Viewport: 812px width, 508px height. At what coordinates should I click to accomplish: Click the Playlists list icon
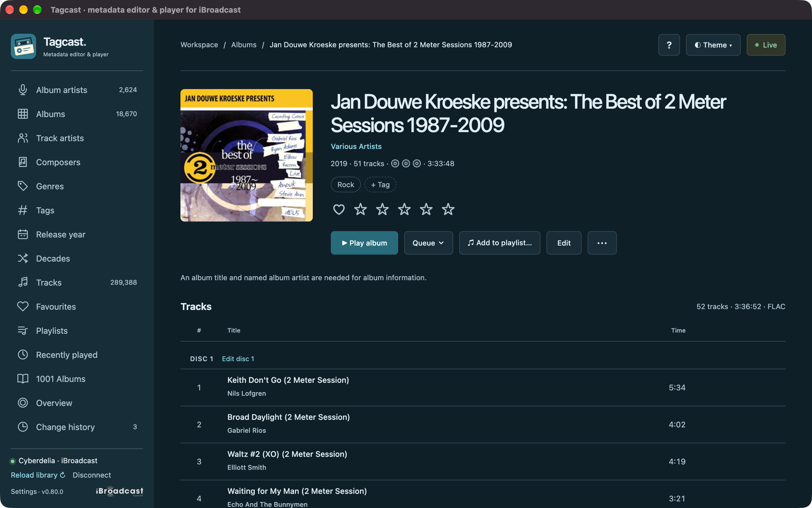[23, 331]
